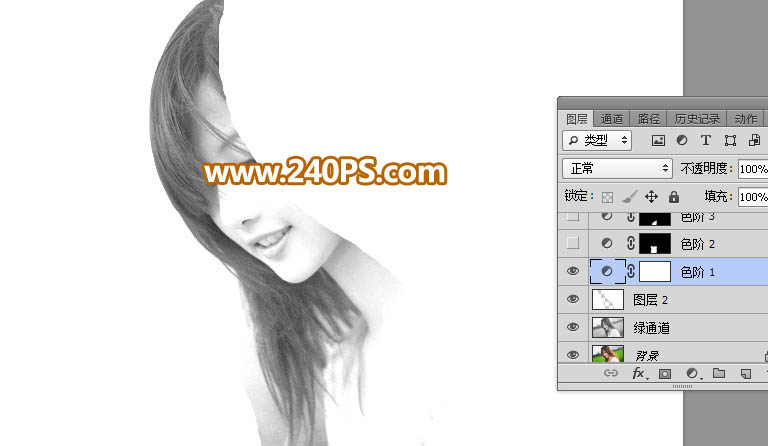Switch to the 历史记录 tab
768x446 pixels.
[x=695, y=118]
